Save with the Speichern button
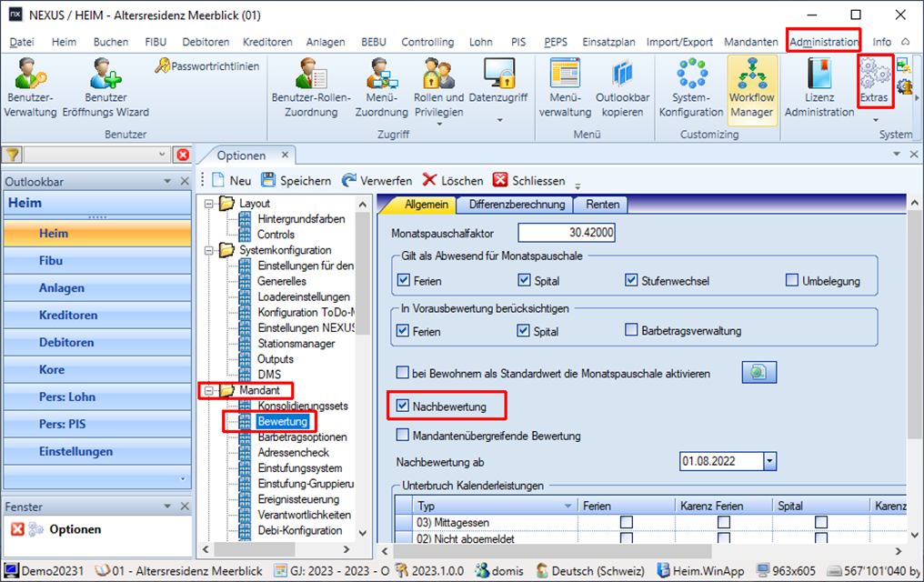The height and width of the screenshot is (582, 924). (x=296, y=180)
